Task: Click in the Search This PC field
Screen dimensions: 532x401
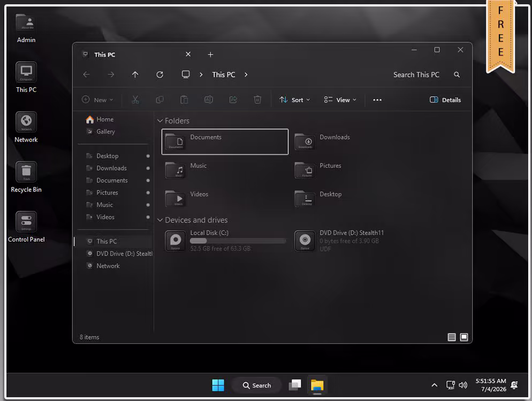Action: 416,74
